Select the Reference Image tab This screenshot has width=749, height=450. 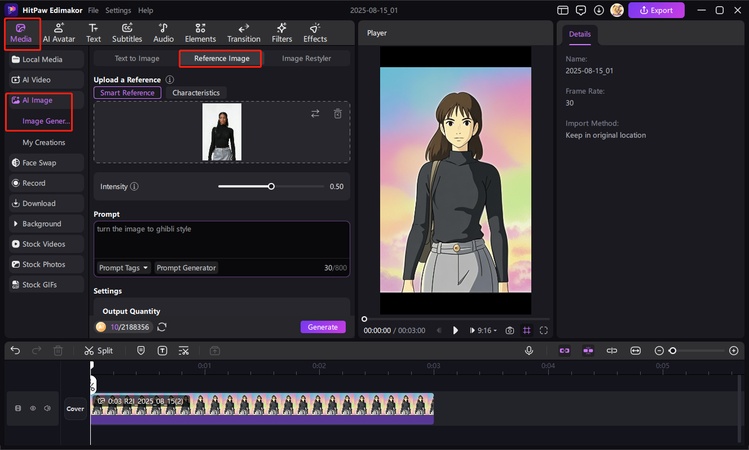(x=222, y=58)
